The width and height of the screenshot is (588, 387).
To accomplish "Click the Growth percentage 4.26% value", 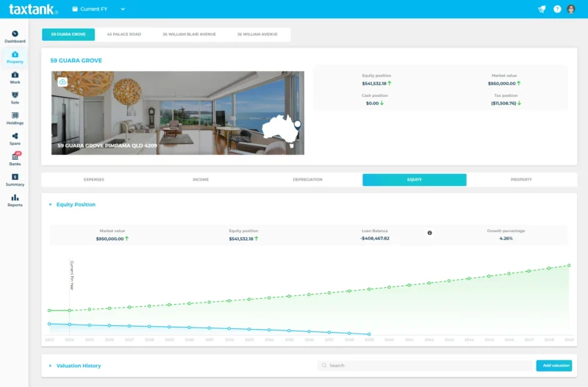I will point(506,238).
